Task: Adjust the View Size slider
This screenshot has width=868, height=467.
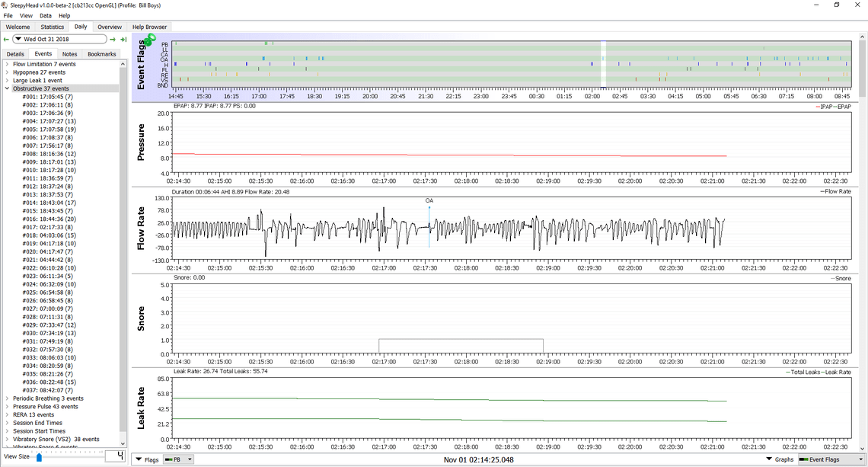Action: tap(37, 457)
